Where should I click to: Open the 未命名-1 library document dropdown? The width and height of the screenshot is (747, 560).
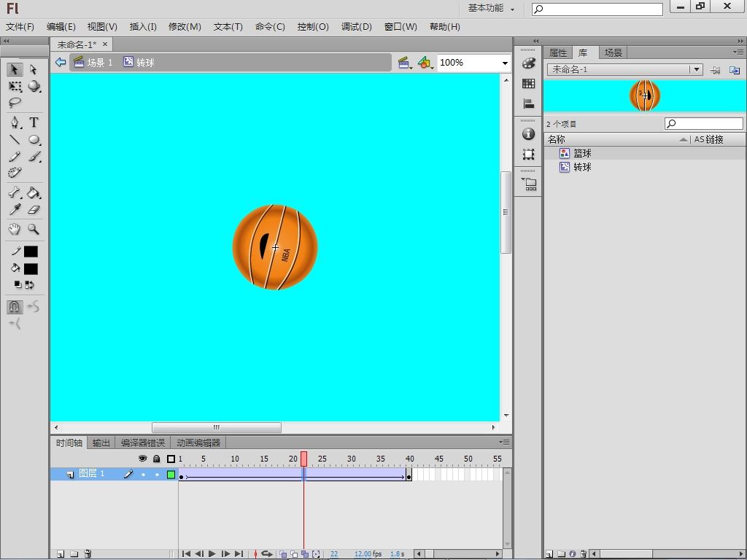(x=696, y=69)
